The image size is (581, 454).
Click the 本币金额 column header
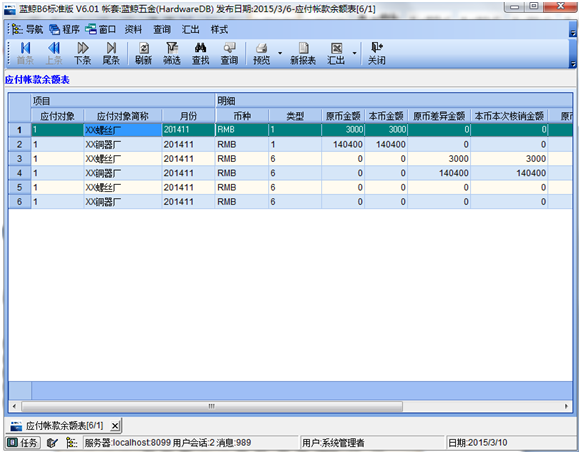coord(386,116)
